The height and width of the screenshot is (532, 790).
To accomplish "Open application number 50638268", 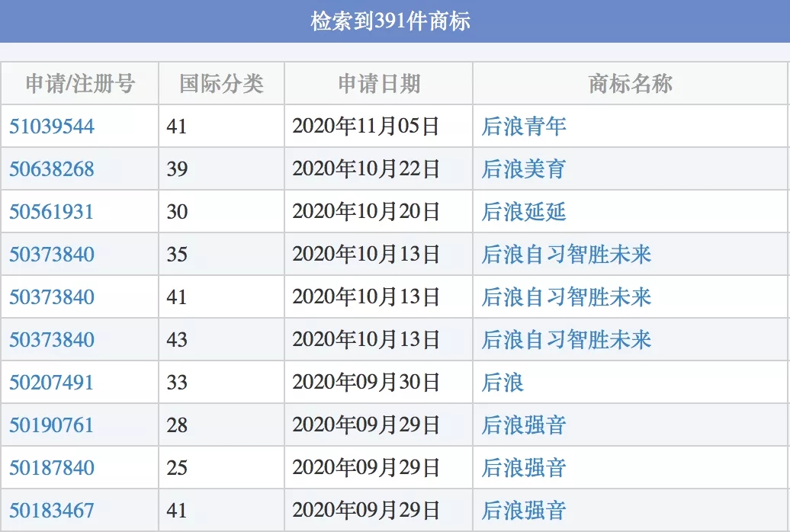I will tap(51, 169).
